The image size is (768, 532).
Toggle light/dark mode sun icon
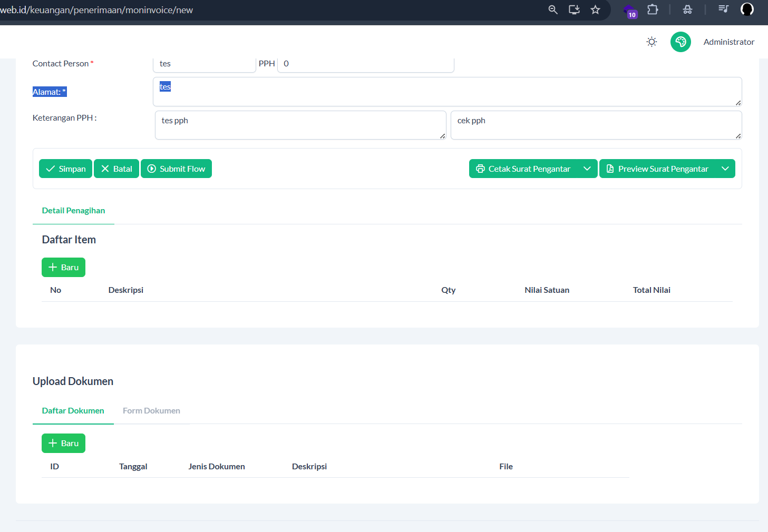coord(652,42)
